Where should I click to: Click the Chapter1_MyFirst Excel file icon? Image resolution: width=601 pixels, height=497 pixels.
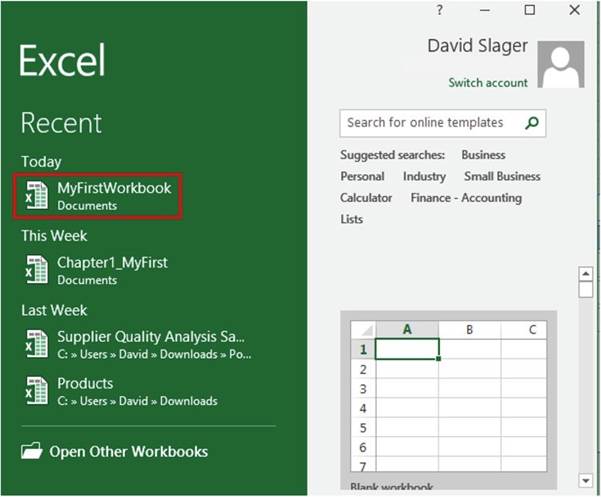click(x=36, y=270)
